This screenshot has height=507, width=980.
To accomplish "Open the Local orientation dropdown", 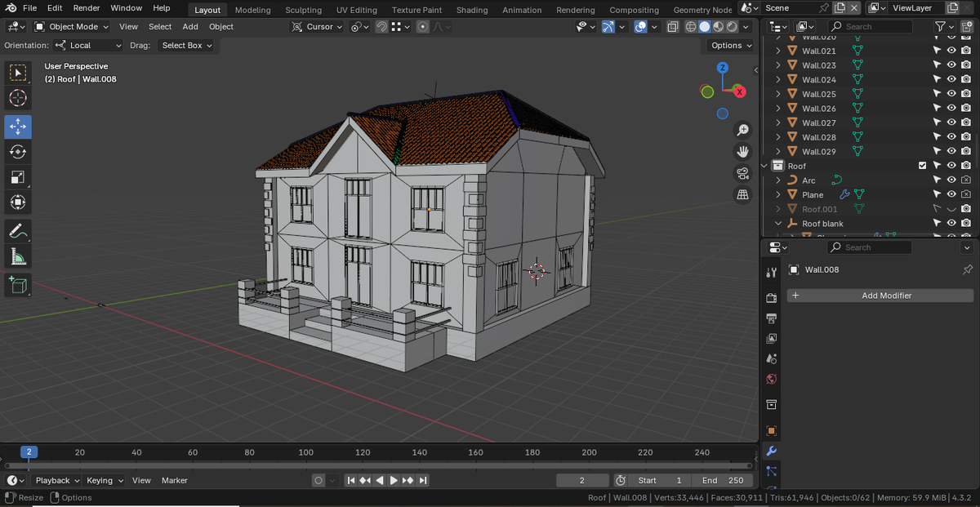I will tap(88, 46).
